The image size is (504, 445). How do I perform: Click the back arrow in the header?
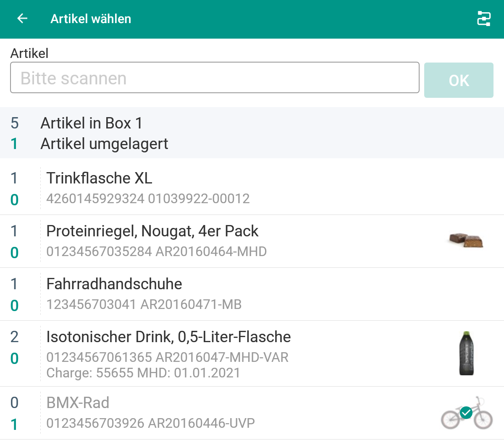[x=21, y=19]
